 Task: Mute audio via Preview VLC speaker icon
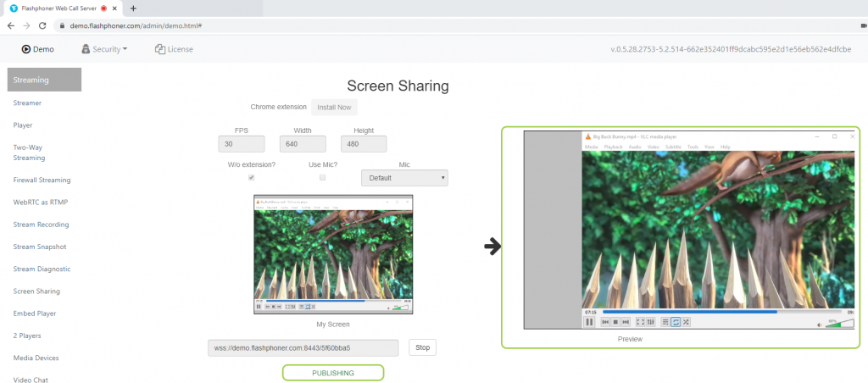[x=821, y=325]
